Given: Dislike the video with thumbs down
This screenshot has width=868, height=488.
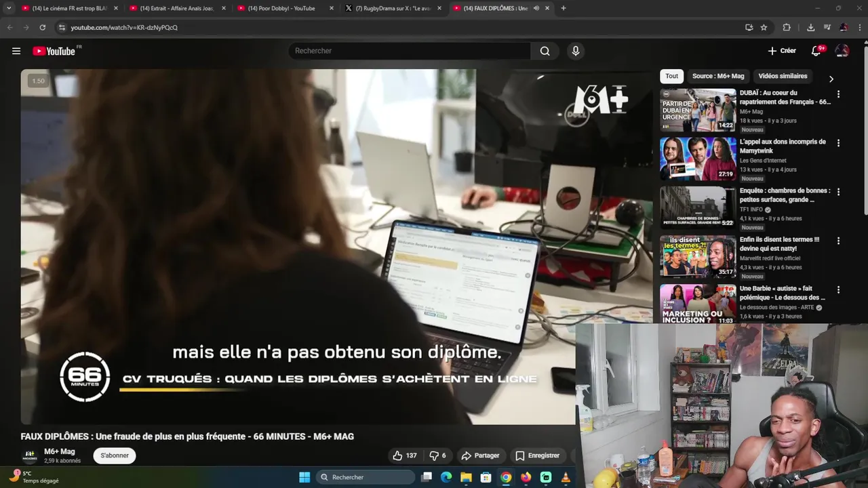Looking at the screenshot, I should 438,455.
